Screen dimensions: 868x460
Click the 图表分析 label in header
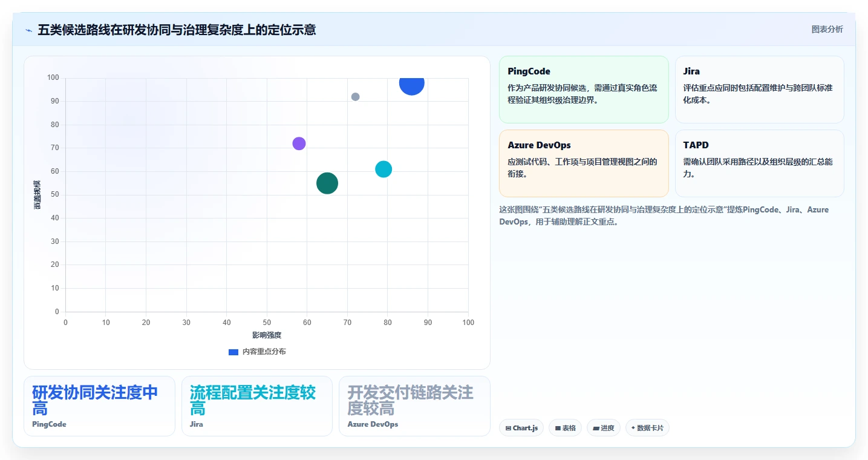tap(827, 30)
